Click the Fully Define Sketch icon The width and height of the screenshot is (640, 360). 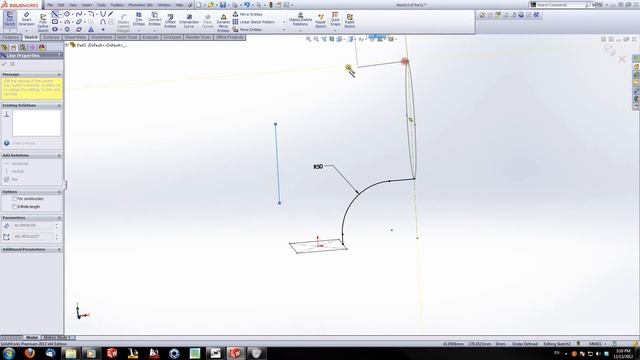tap(43, 22)
